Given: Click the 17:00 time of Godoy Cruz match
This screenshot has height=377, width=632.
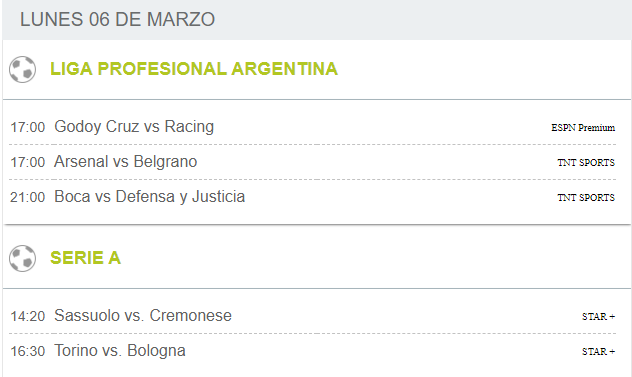Looking at the screenshot, I should (27, 127).
